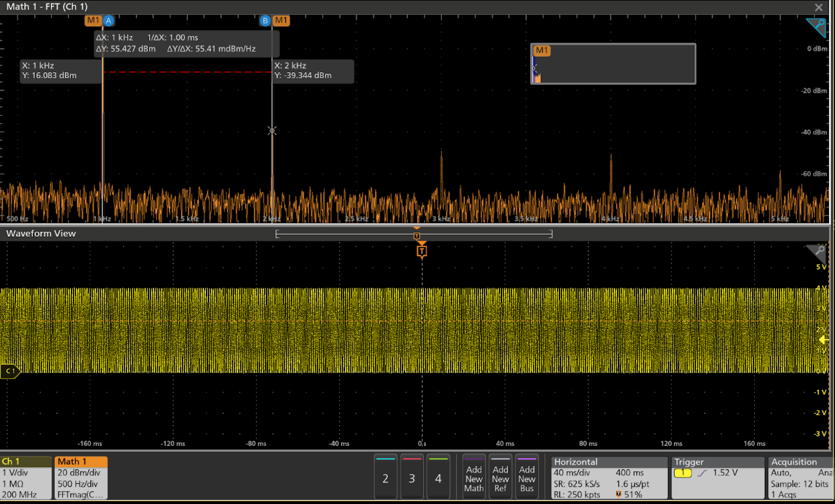The width and height of the screenshot is (835, 504).
Task: Open the Math 1 settings badge
Action: coord(81,477)
